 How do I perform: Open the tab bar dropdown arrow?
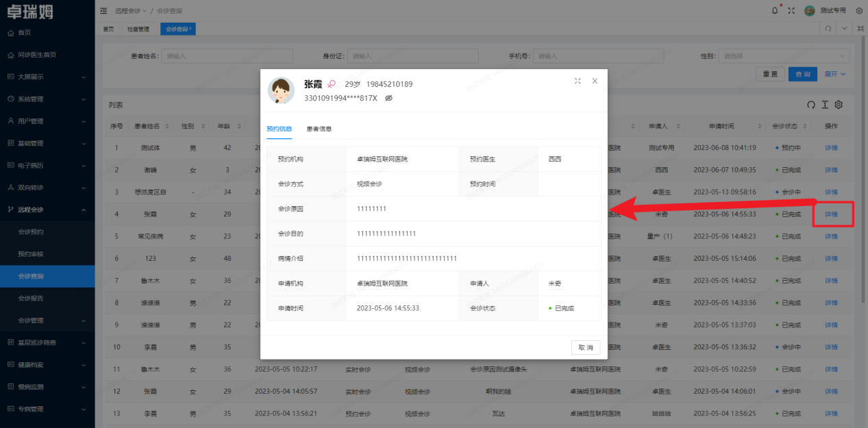[x=844, y=29]
